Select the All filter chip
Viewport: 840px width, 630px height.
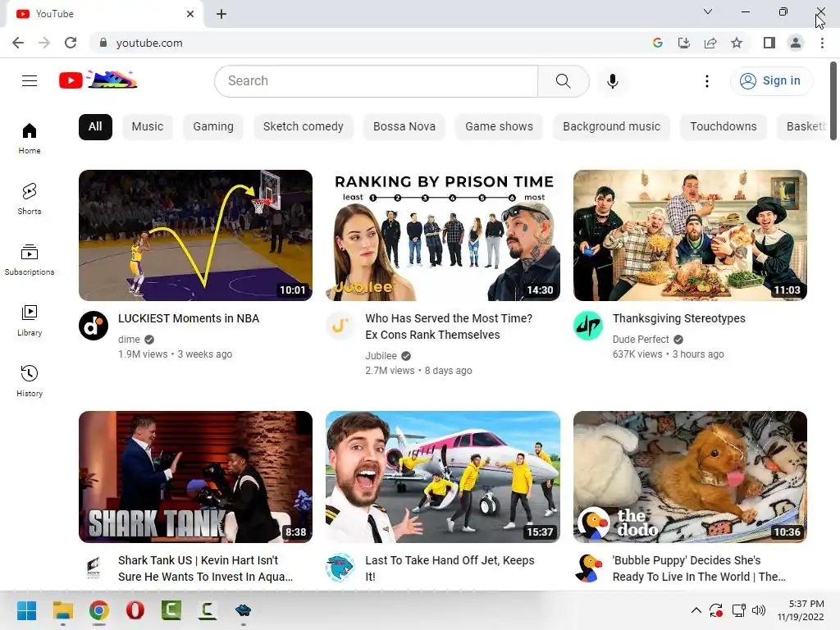95,127
